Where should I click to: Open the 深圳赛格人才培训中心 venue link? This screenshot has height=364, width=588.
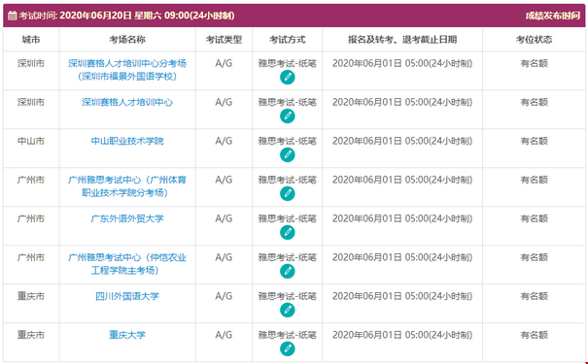pos(127,102)
